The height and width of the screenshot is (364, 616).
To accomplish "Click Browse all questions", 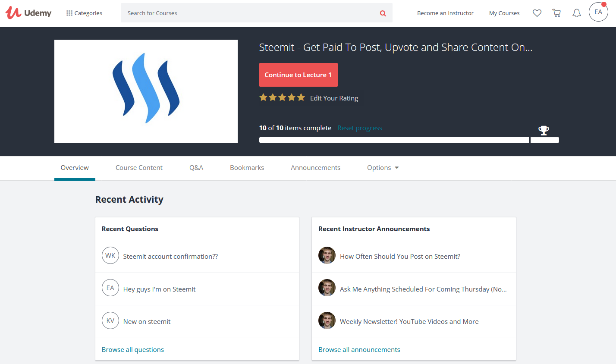I will 133,350.
